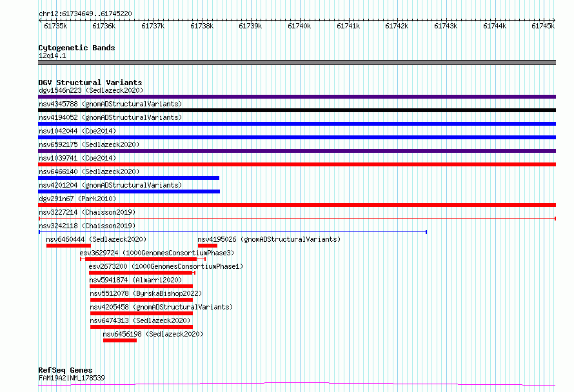Select nsv6466140 Sedlazeck2020 blue bar

tap(128, 178)
